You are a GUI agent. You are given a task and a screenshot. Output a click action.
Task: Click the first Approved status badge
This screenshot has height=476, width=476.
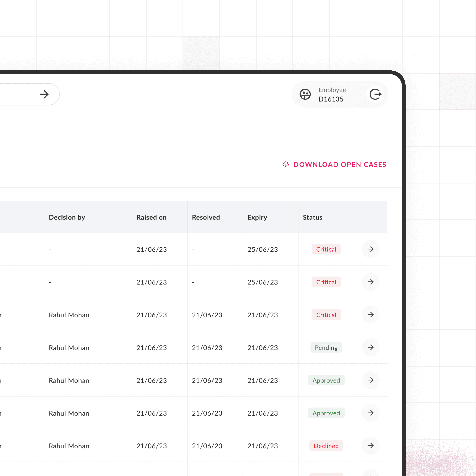[326, 380]
